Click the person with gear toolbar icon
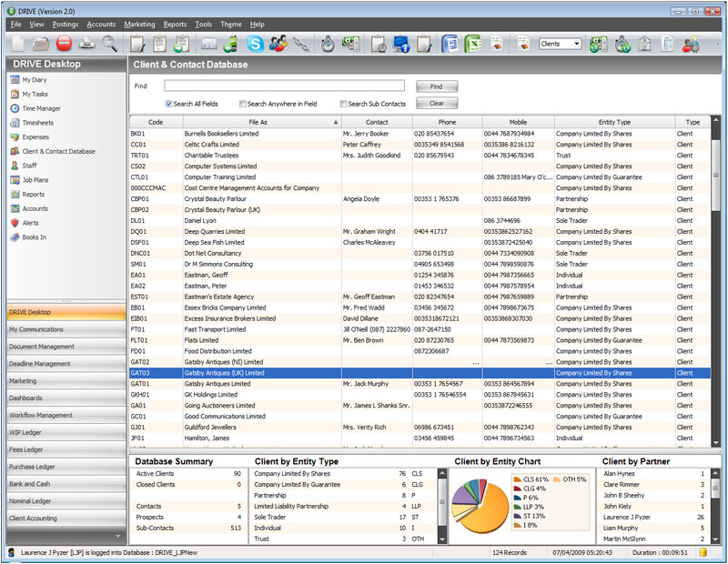 point(691,44)
